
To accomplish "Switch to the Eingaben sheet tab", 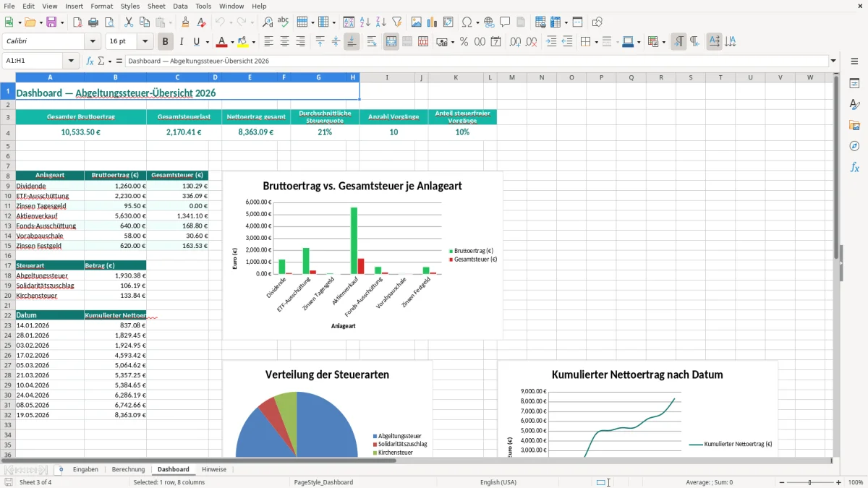I will tap(85, 469).
